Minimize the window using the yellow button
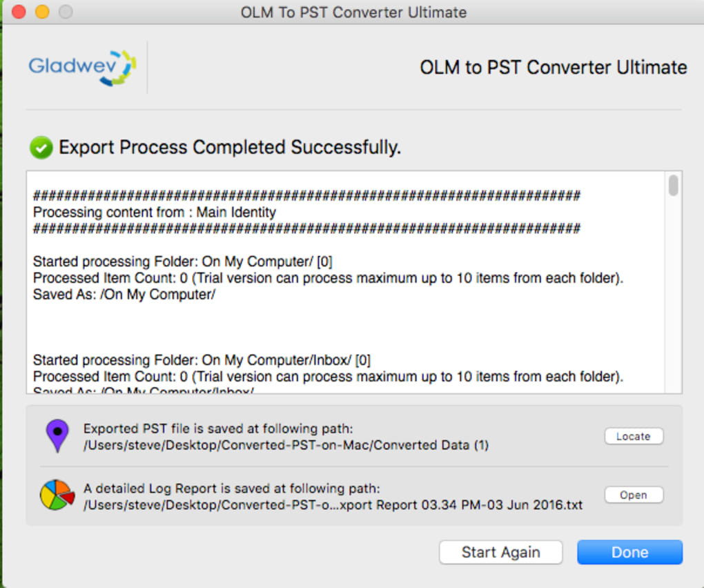Viewport: 704px width, 588px height. pos(42,12)
